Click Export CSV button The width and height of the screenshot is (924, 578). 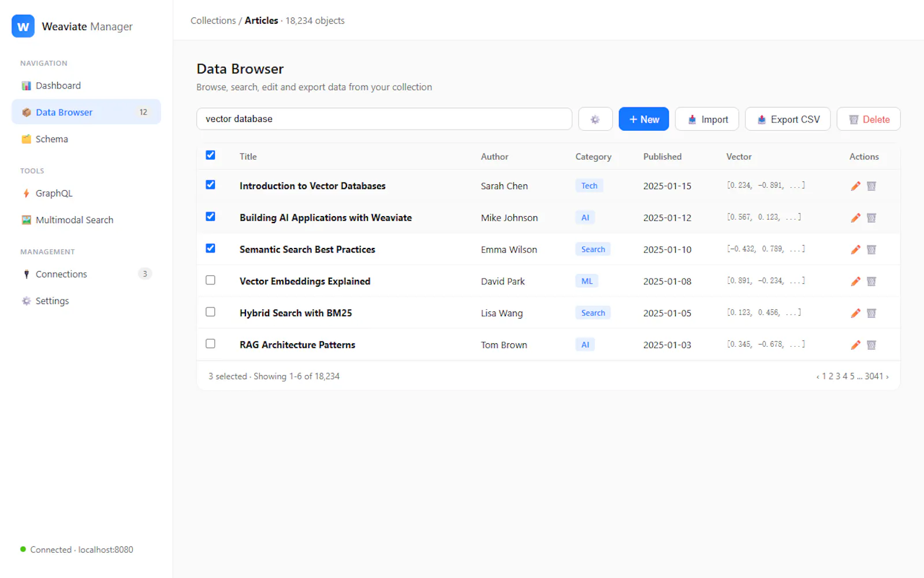pyautogui.click(x=788, y=119)
